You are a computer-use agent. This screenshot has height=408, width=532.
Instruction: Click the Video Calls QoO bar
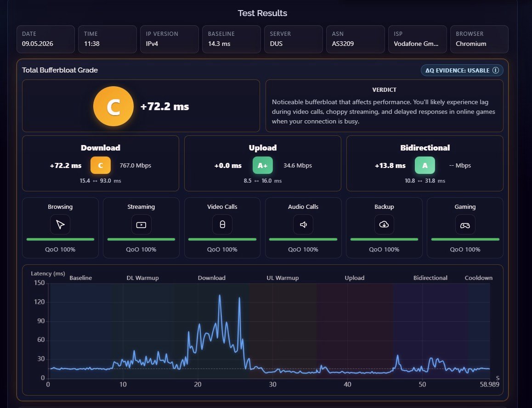pyautogui.click(x=222, y=239)
